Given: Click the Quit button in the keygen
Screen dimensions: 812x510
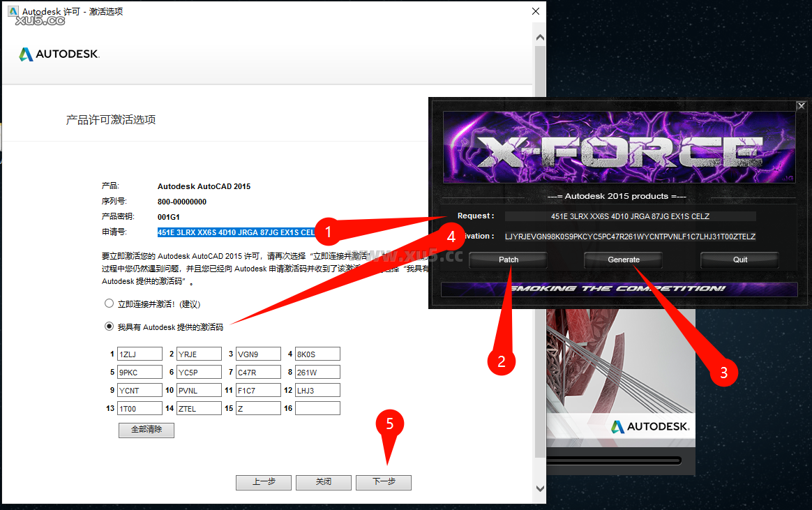Looking at the screenshot, I should pos(739,260).
